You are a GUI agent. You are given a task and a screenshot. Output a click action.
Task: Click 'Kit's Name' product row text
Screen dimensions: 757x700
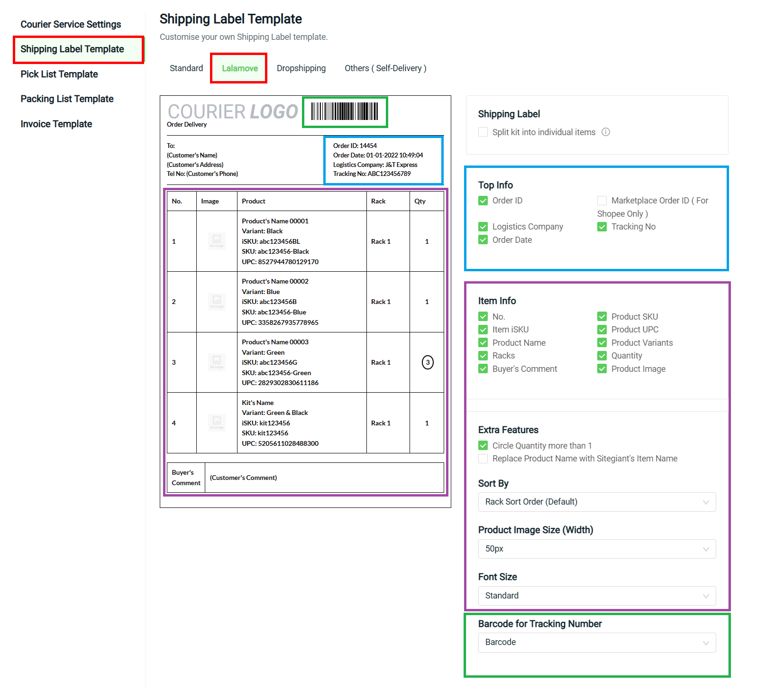tap(257, 403)
